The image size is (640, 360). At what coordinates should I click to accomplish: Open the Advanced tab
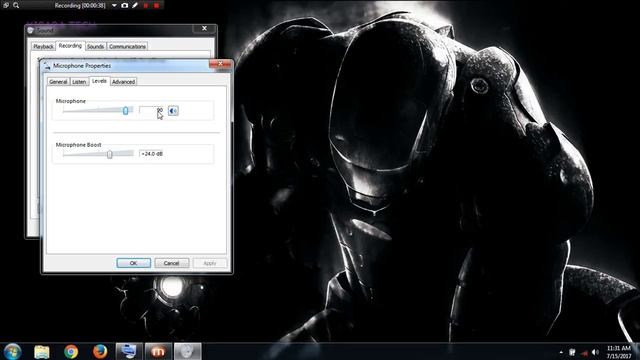123,82
